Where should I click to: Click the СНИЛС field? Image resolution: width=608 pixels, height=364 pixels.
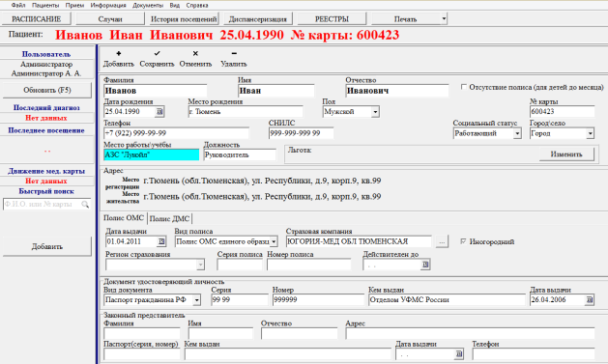tap(301, 133)
